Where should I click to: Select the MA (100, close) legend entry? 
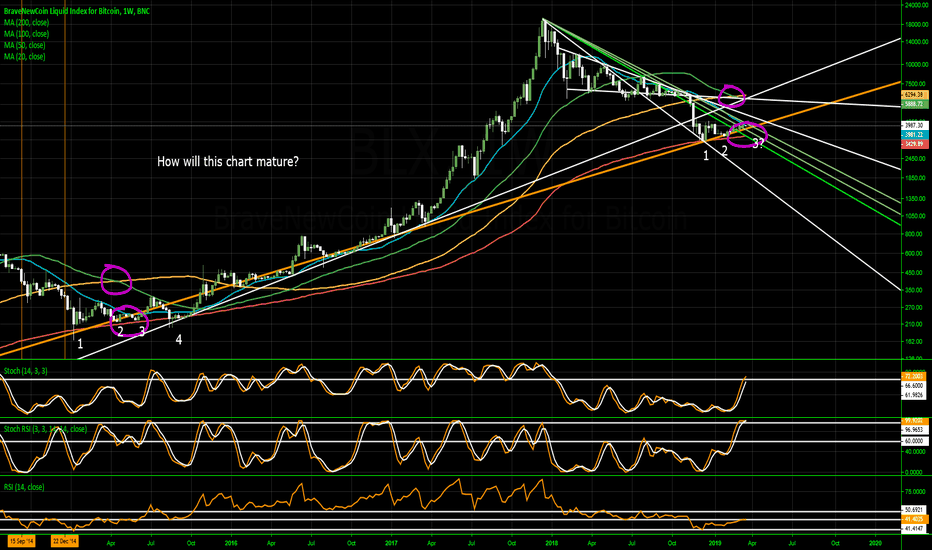coord(26,34)
